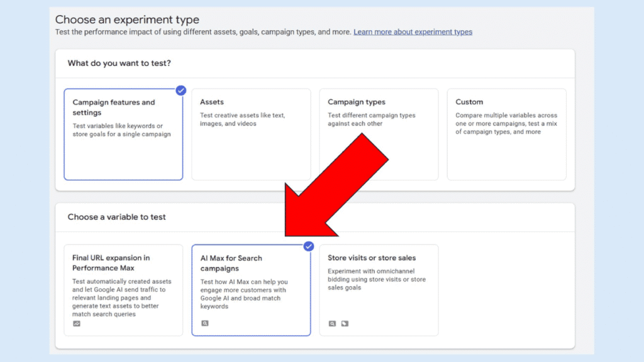Image resolution: width=644 pixels, height=362 pixels.
Task: Click the Campaign features and settings title
Action: click(113, 108)
